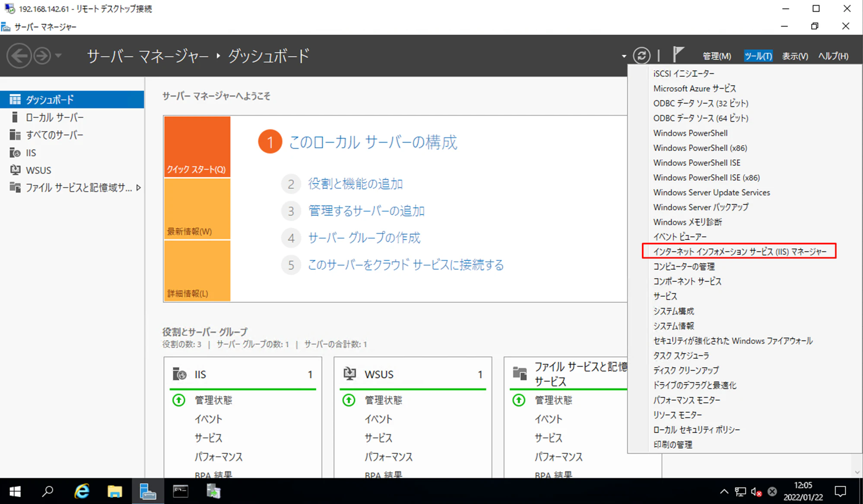Launch Windows PowerShell from Tools menu

click(x=690, y=133)
